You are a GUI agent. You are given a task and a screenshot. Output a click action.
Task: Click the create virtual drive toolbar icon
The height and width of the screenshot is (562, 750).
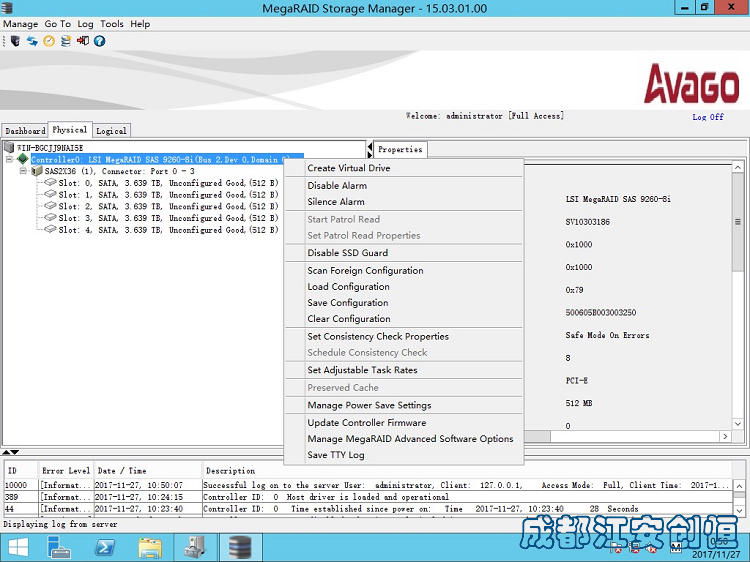(x=66, y=41)
